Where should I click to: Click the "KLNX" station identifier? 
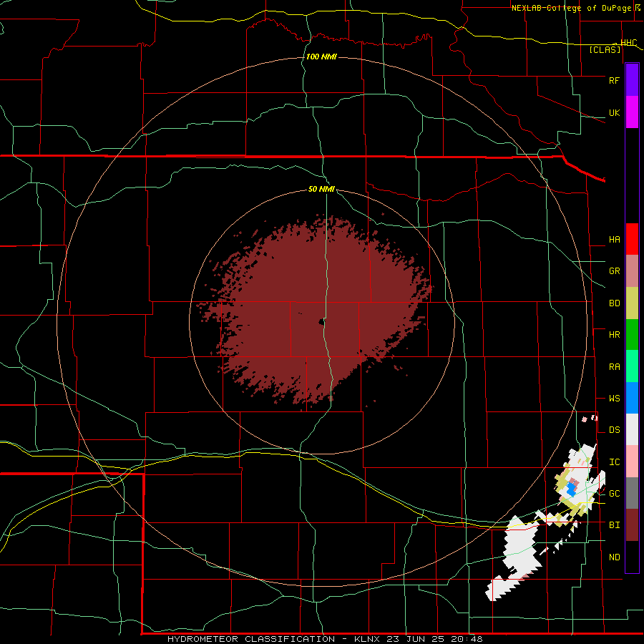tap(366, 639)
